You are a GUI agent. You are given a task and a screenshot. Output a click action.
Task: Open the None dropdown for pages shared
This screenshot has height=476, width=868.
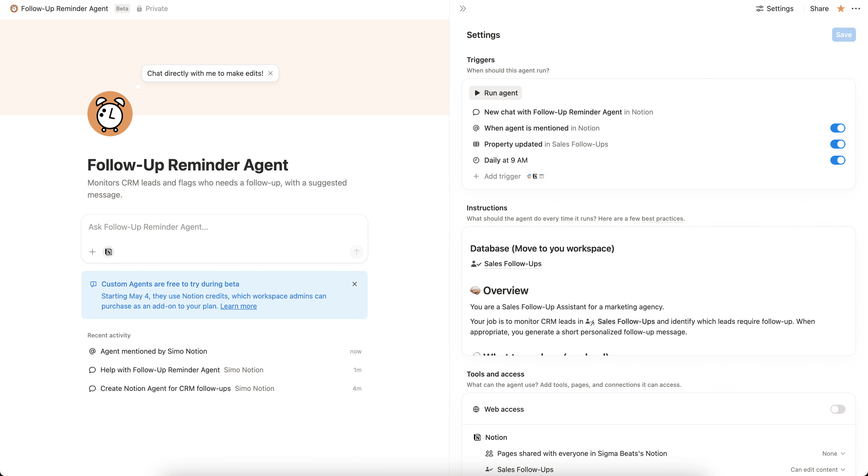(x=833, y=453)
